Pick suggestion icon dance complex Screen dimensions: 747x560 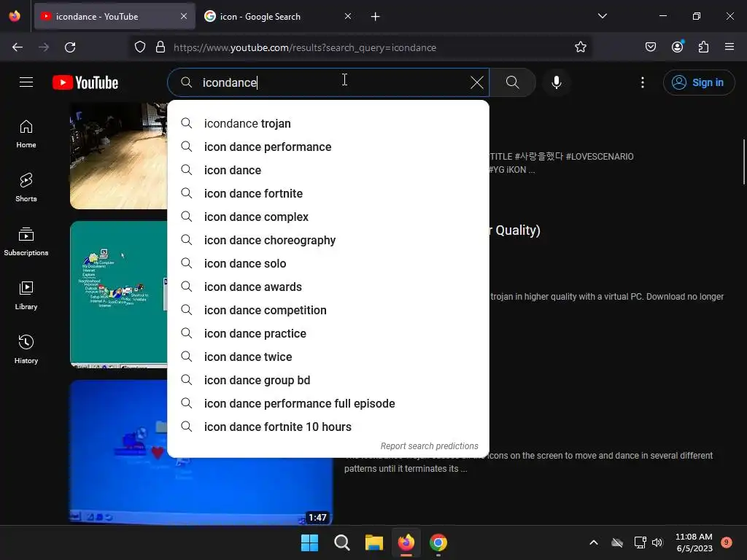(x=328, y=217)
